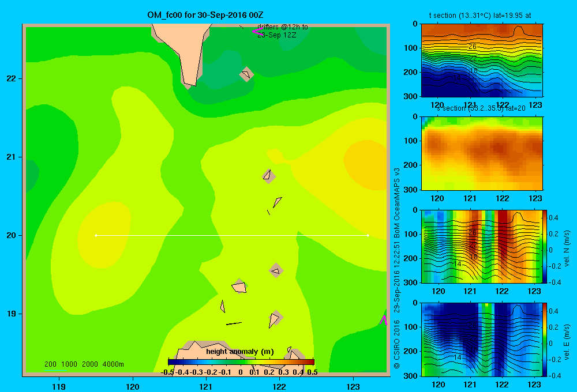Click the 'vel. E (m/s)' axis label
577x392 pixels.
click(x=567, y=342)
